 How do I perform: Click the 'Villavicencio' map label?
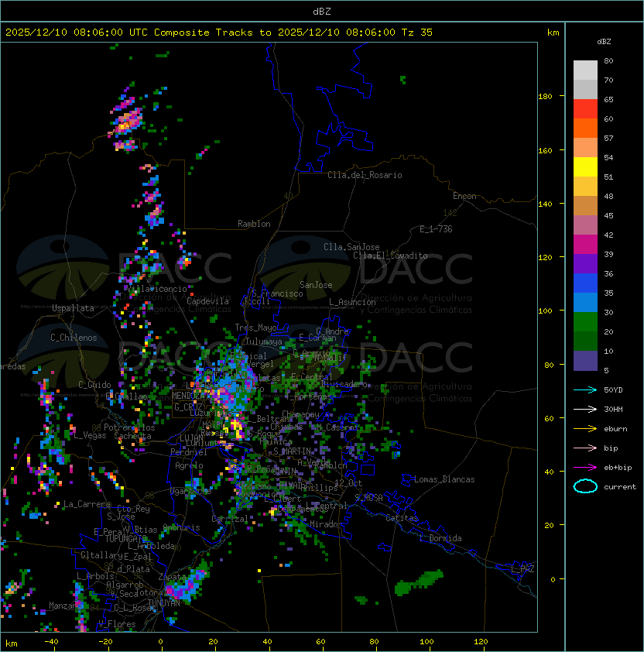pos(156,289)
